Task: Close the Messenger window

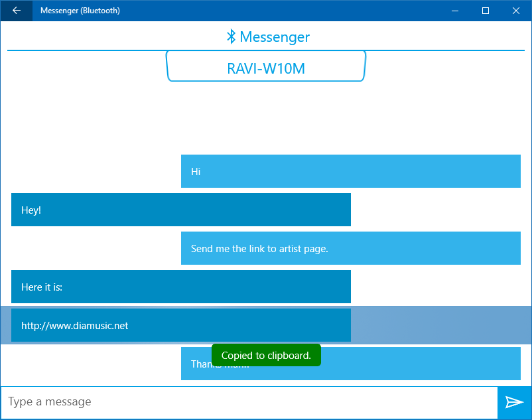Action: (x=515, y=11)
